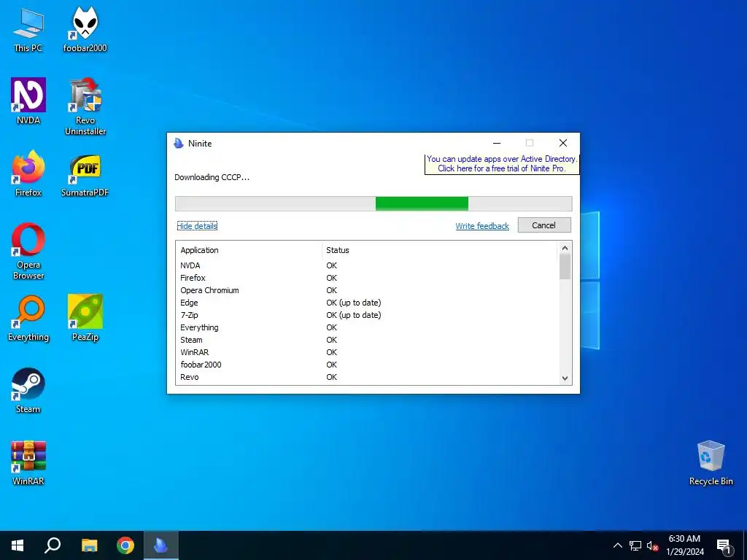Open the notification center icon

click(x=724, y=547)
